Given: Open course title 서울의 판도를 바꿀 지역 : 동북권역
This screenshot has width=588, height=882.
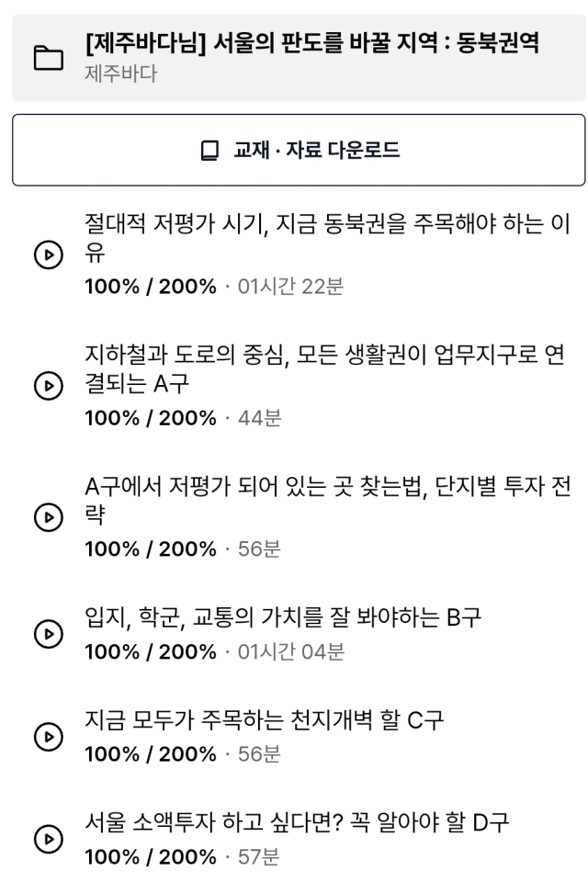Looking at the screenshot, I should (311, 43).
